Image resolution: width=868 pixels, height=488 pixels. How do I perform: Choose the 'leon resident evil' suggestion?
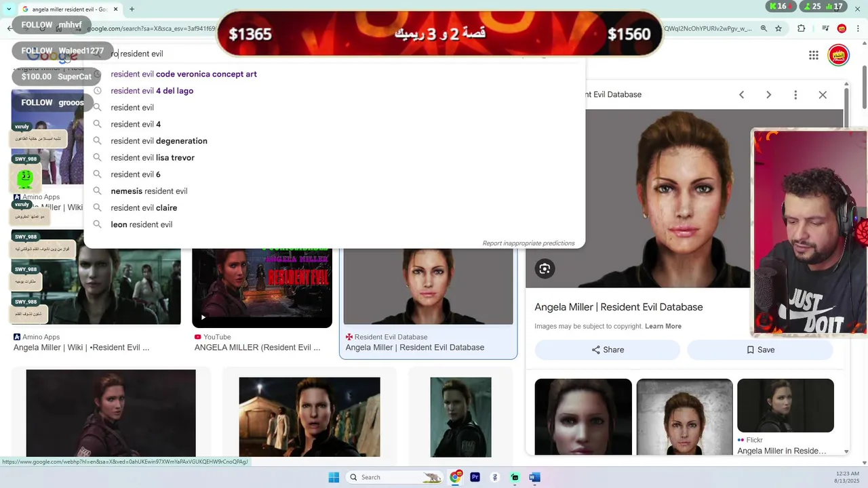pyautogui.click(x=142, y=224)
